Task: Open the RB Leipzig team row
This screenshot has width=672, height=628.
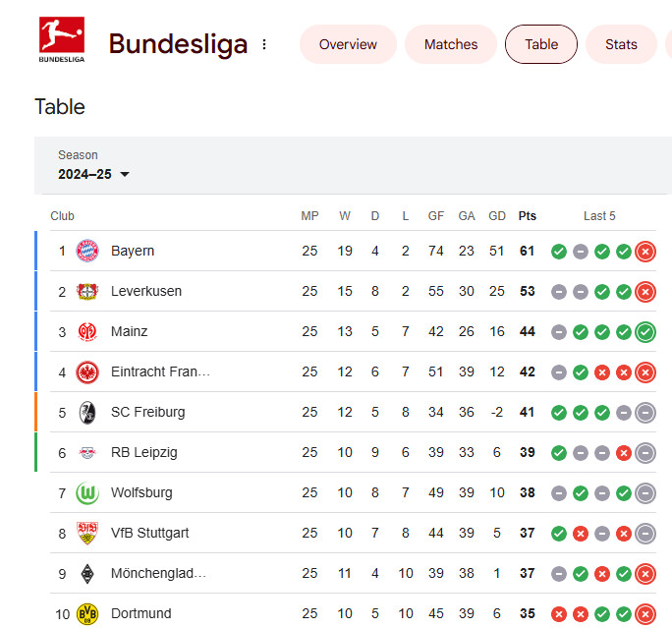Action: (143, 452)
